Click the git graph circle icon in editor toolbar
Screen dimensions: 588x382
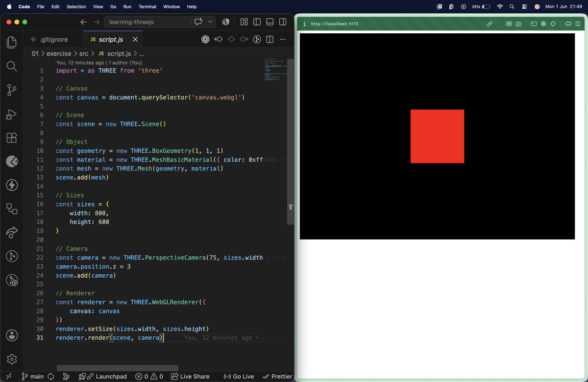coord(257,40)
